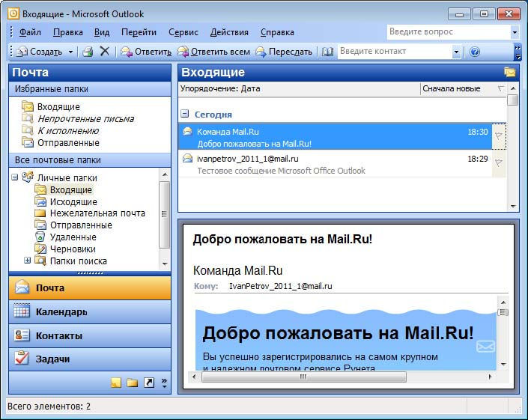
Task: Select the Входящие folder under Личные папки
Action: [x=64, y=189]
